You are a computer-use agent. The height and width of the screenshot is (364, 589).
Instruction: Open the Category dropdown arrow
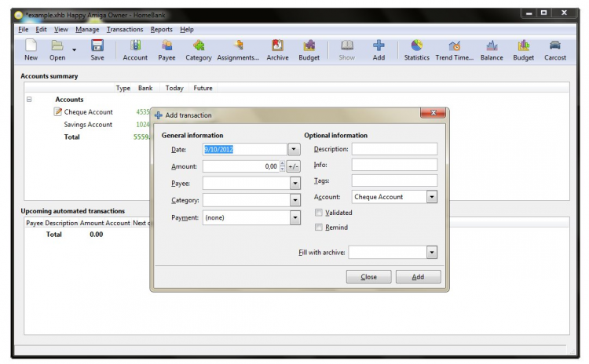click(x=295, y=200)
